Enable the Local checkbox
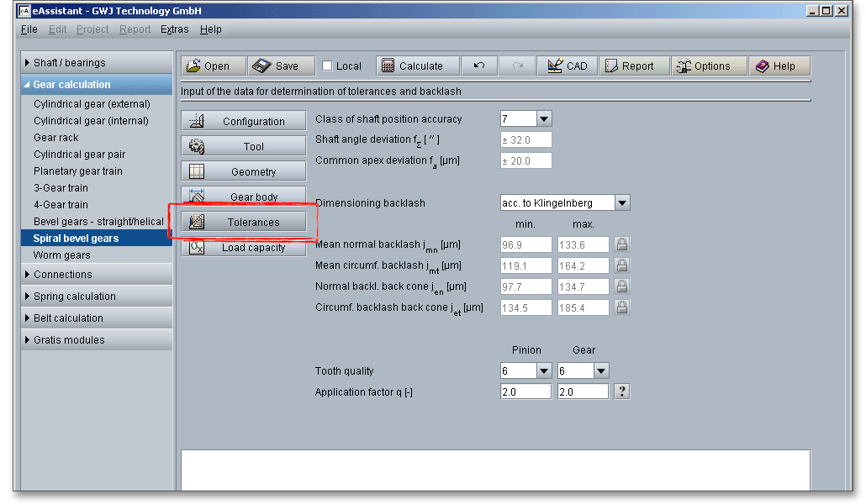 point(328,66)
